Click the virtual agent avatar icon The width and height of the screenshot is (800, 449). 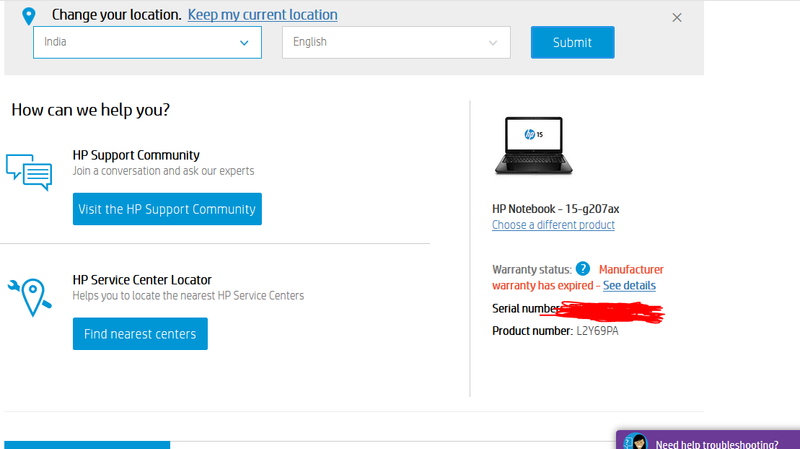click(x=636, y=442)
